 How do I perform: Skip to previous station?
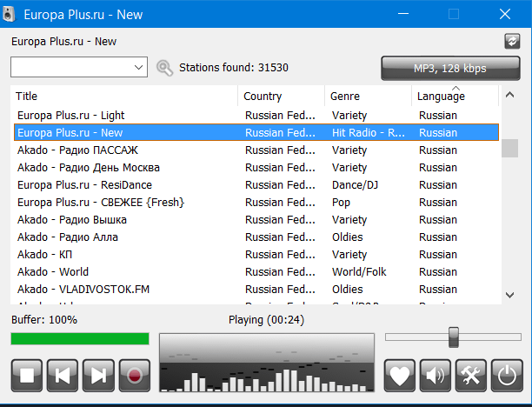[63, 376]
